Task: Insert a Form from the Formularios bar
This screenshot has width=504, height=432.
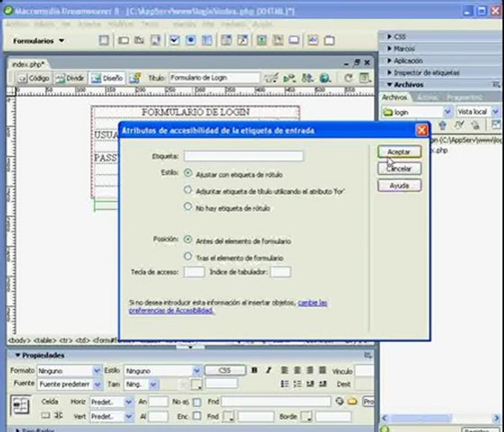Action: click(x=103, y=41)
